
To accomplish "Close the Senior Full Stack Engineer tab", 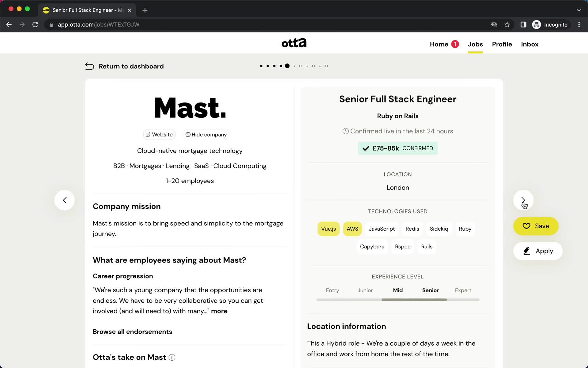I will pos(130,10).
